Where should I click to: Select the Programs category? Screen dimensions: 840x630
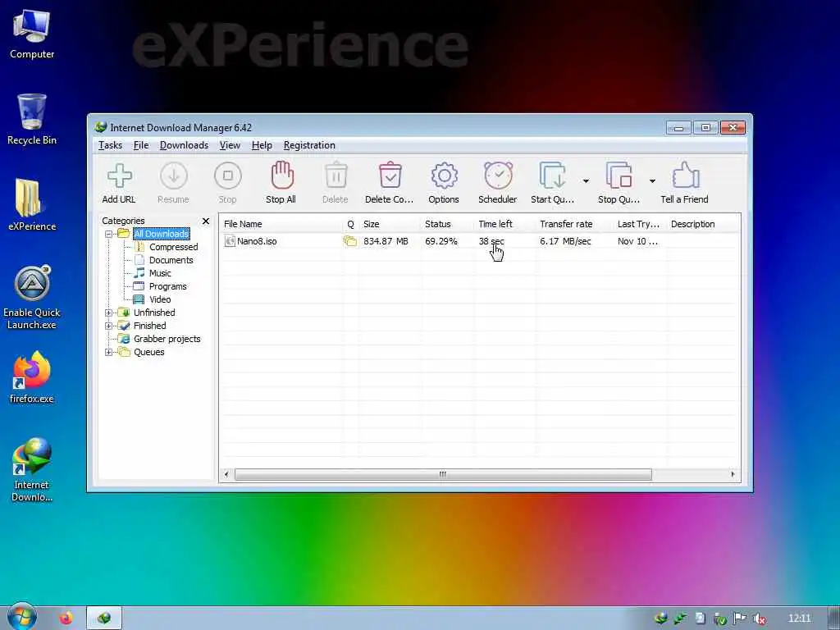[x=167, y=286]
